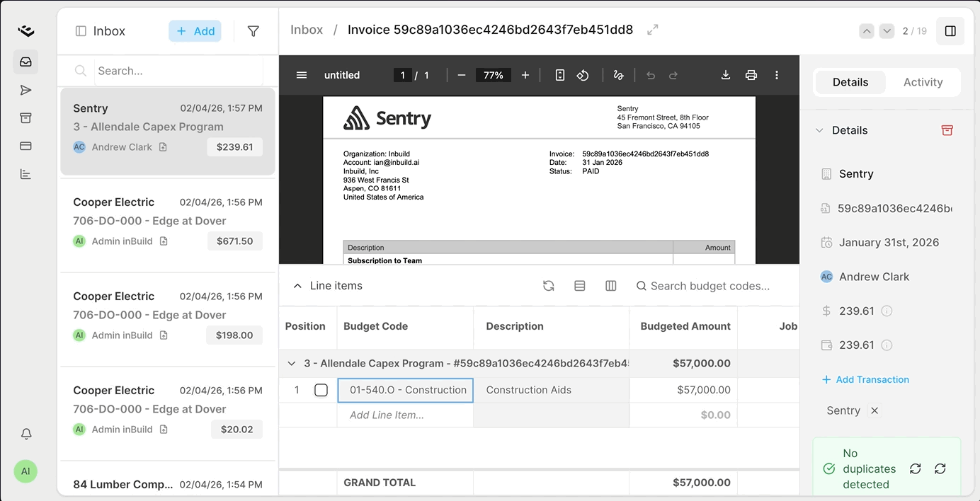Print the invoice PDF
Image resolution: width=980 pixels, height=501 pixels.
click(751, 75)
